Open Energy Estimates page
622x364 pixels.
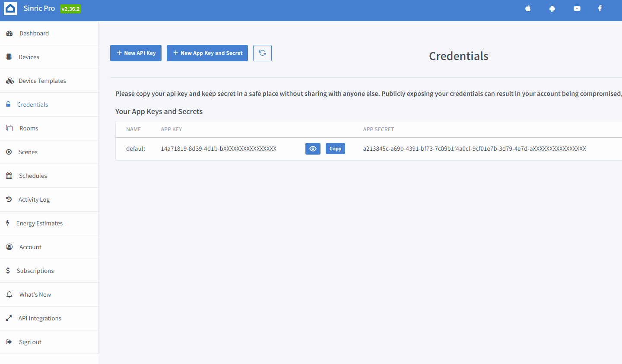[x=39, y=223]
